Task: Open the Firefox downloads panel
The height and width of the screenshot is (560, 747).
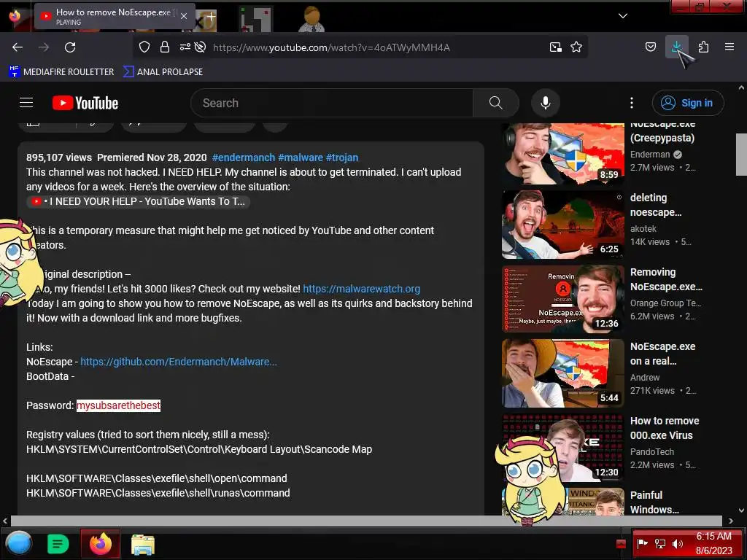Action: pos(676,47)
